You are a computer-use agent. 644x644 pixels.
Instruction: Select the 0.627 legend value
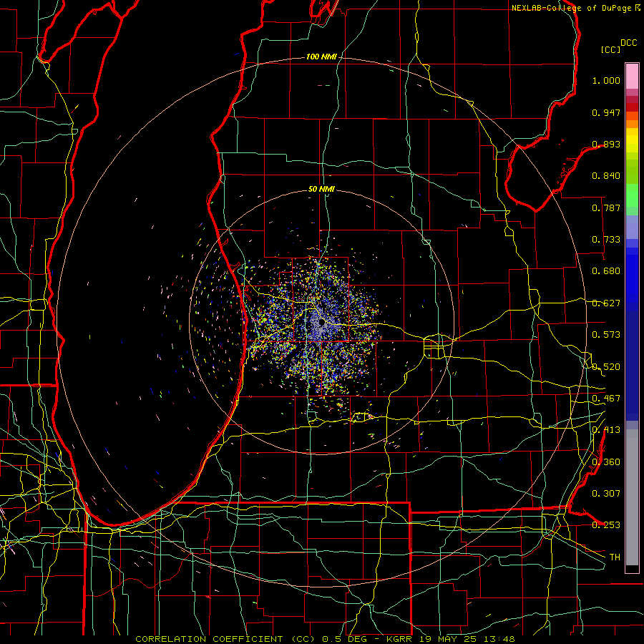point(606,303)
